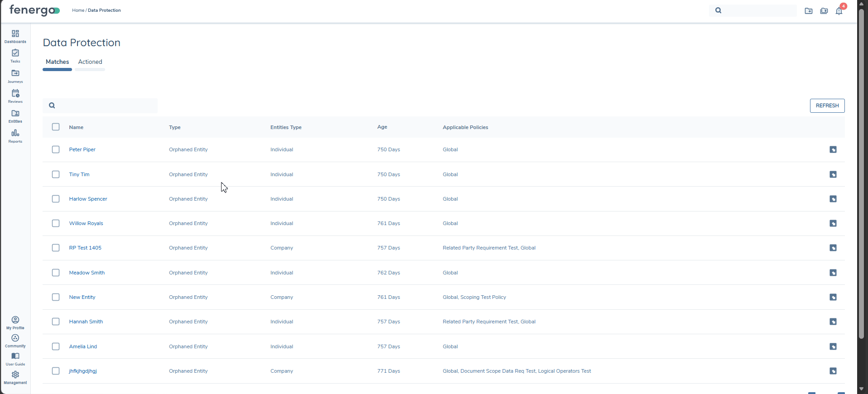Click the global search field in header

pos(753,10)
